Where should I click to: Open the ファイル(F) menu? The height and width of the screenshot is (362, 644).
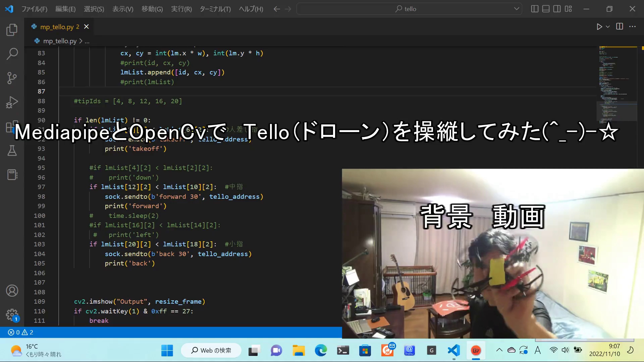coord(34,9)
